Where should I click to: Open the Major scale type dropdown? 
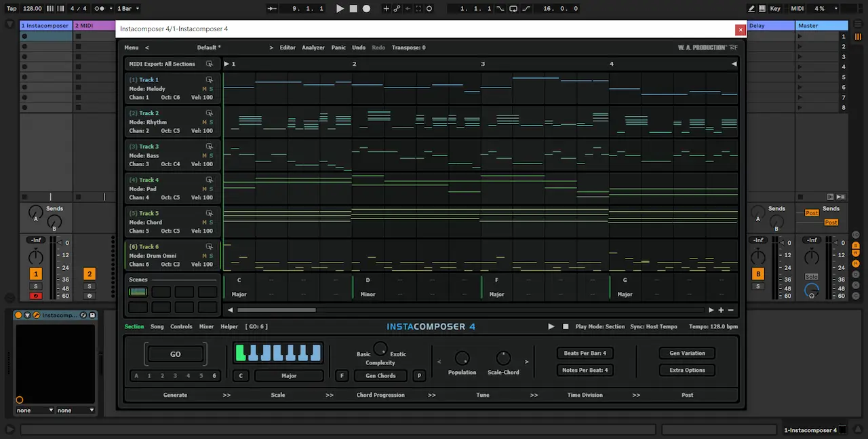tap(289, 375)
